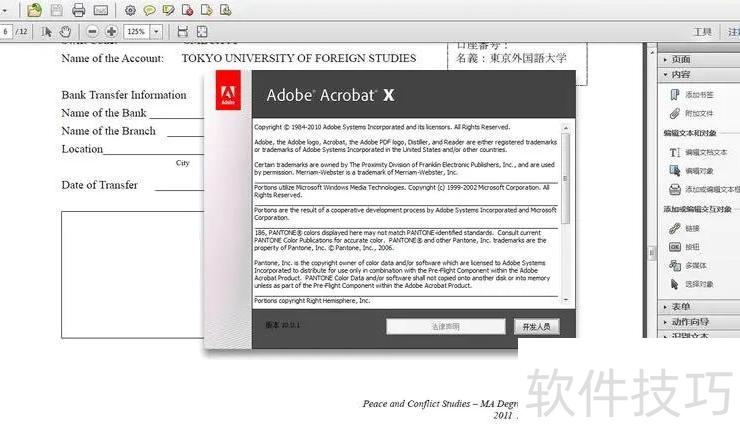Screen dimensions: 740x448
Task: Open the zoom percentage dropdown arrow
Action: point(156,32)
